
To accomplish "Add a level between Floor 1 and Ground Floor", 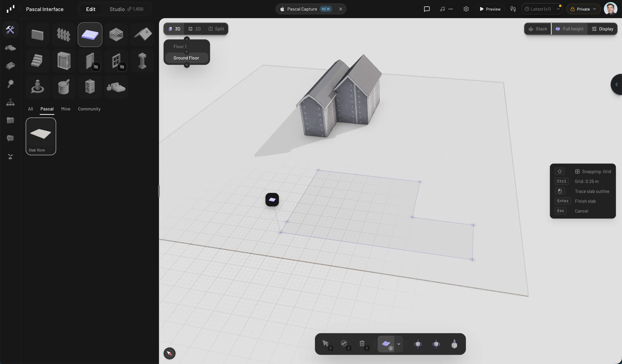I will [x=187, y=52].
